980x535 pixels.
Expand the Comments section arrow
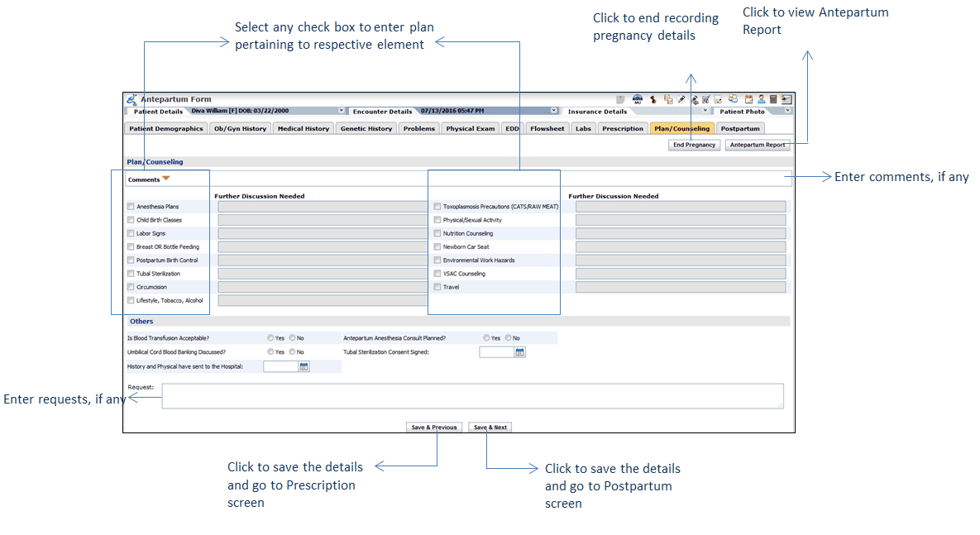pyautogui.click(x=165, y=179)
